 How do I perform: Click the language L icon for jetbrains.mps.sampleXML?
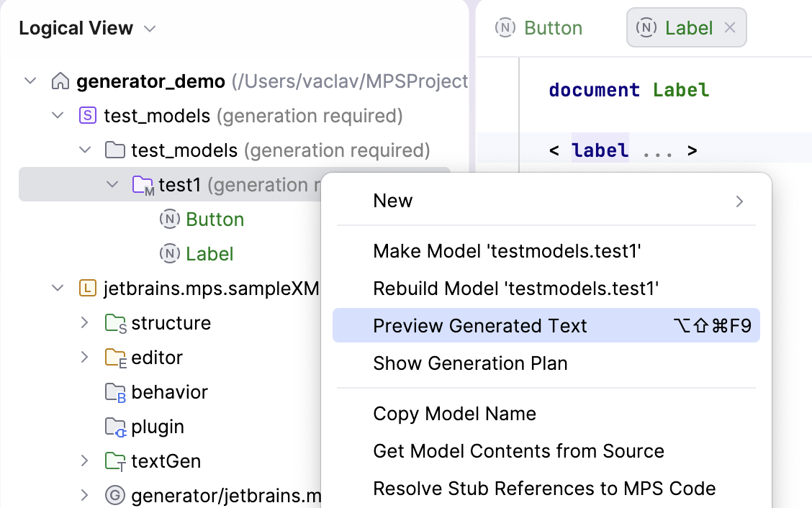tap(87, 289)
